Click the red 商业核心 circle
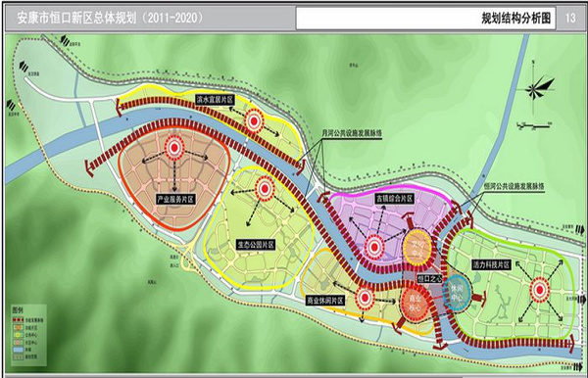The height and width of the screenshot is (378, 588). click(x=415, y=304)
